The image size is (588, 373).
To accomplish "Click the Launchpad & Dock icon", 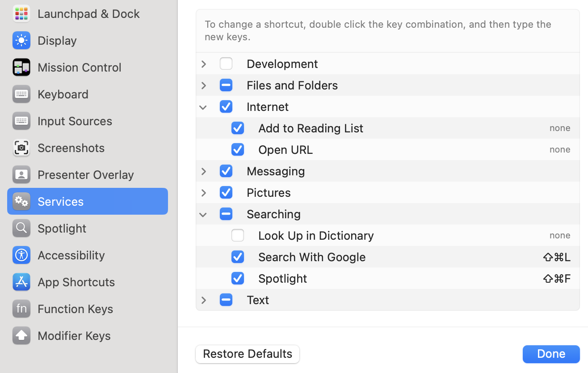I will [x=21, y=13].
